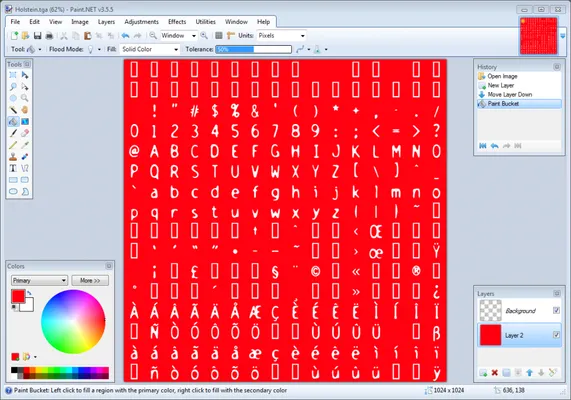Click the Save icon in toolbar
The height and width of the screenshot is (400, 571).
[38, 36]
